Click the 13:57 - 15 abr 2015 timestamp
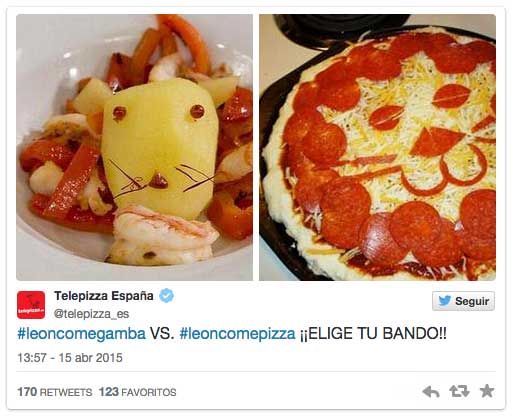 point(70,358)
